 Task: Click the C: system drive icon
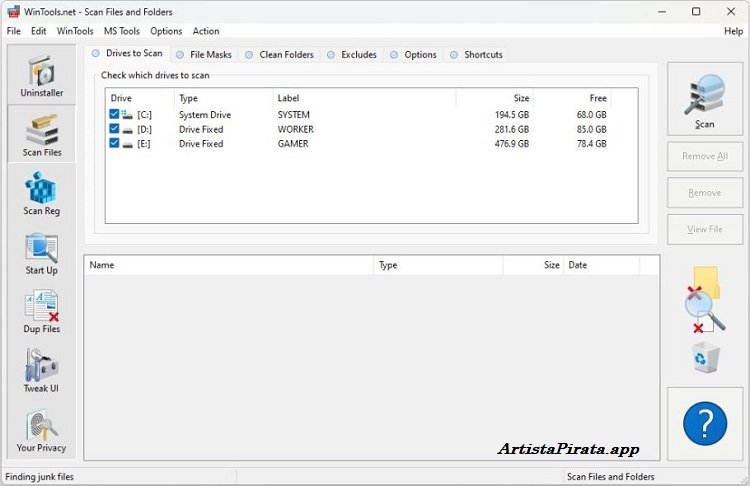127,114
